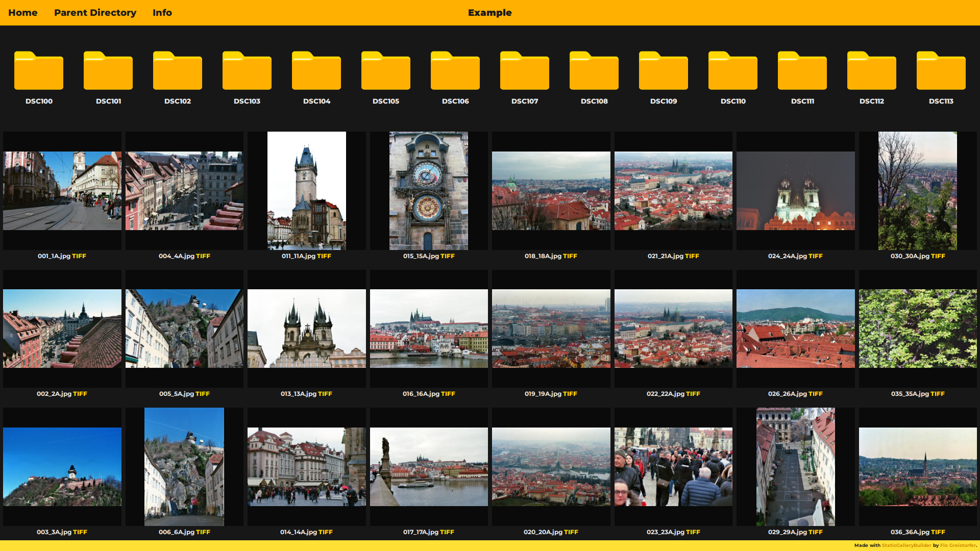
Task: Navigate to Parent Directory
Action: (95, 13)
